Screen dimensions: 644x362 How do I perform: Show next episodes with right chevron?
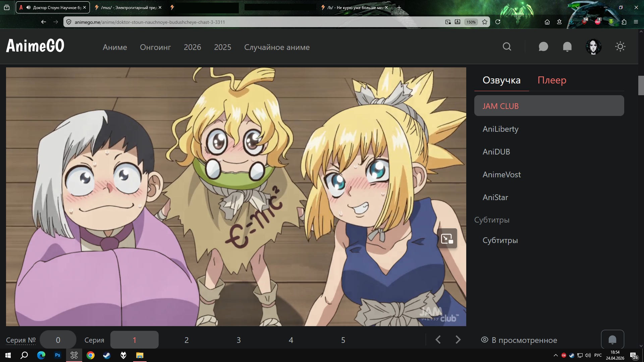click(458, 340)
